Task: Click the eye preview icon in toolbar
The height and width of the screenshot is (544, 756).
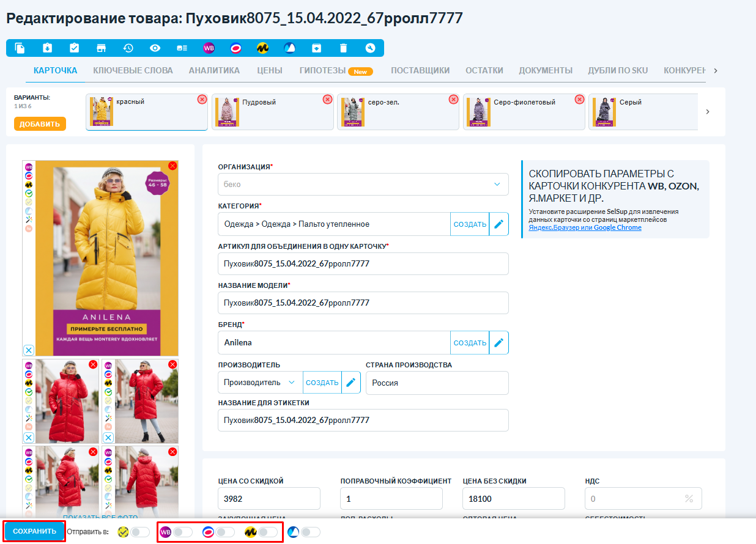Action: tap(155, 48)
